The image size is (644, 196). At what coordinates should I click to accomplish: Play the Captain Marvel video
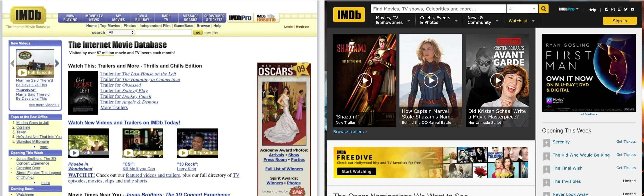pos(431,80)
